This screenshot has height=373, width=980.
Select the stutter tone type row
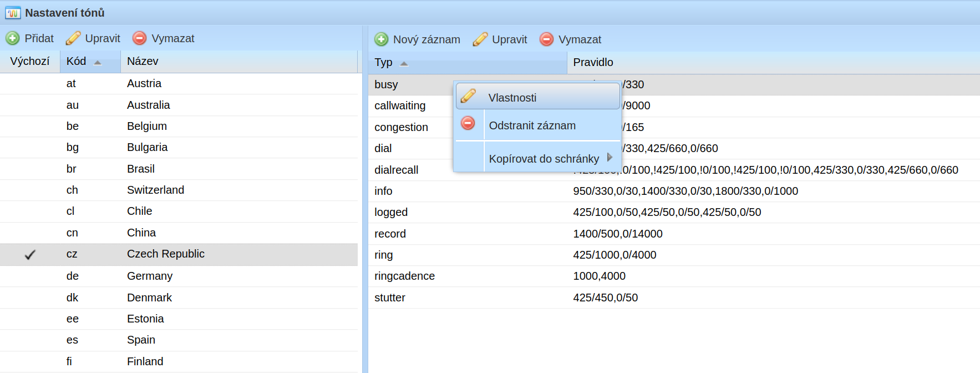click(x=674, y=298)
